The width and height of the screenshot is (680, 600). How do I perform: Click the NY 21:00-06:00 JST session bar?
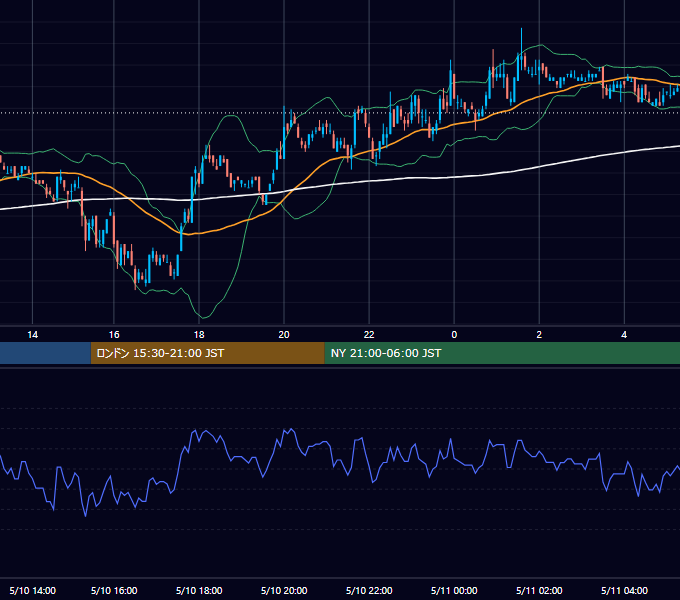click(502, 353)
